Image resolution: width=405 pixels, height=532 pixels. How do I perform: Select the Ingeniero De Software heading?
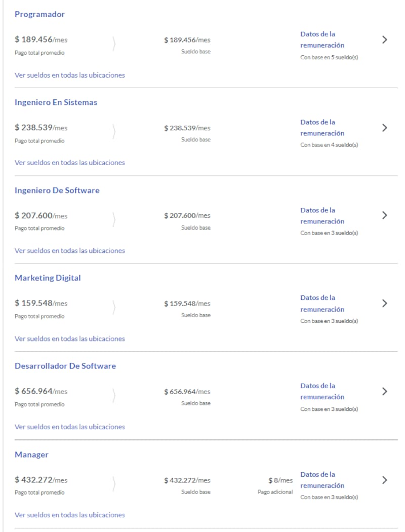tap(57, 191)
